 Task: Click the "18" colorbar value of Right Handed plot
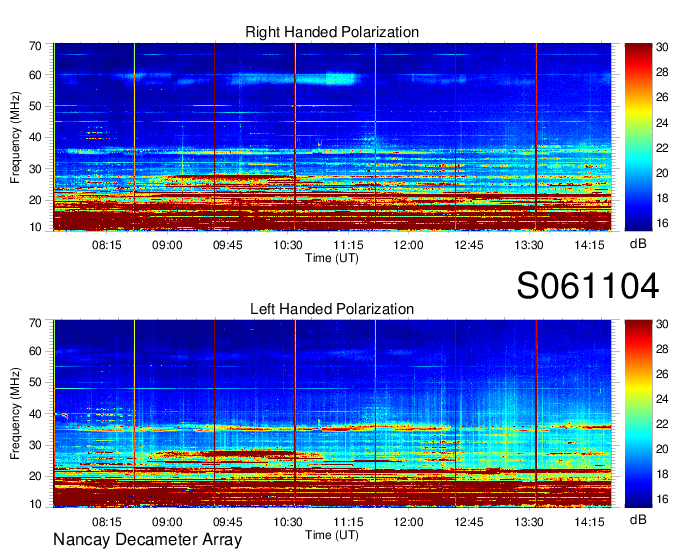coord(662,198)
